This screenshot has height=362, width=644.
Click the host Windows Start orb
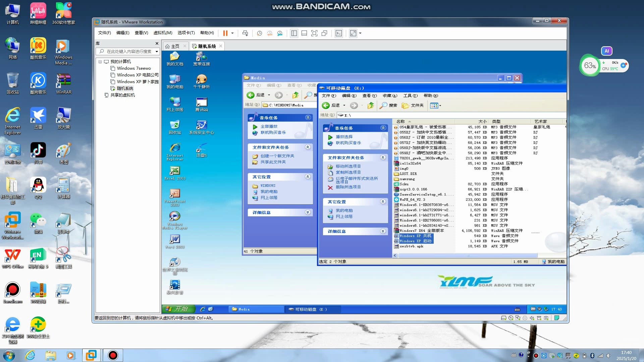(x=9, y=355)
